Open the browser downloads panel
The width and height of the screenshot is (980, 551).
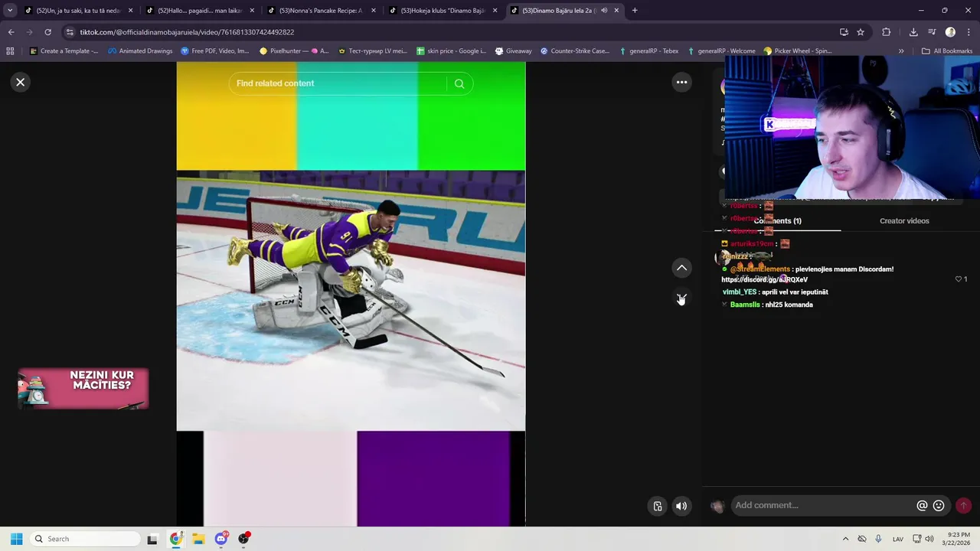click(913, 32)
